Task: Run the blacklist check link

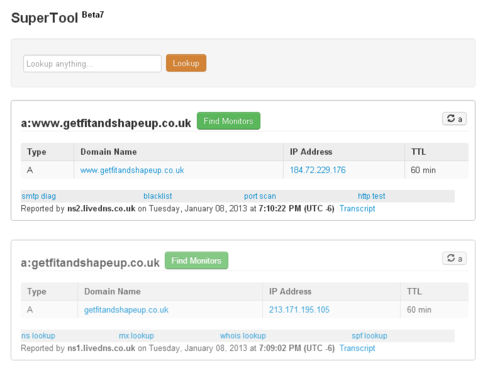Action: [x=158, y=196]
